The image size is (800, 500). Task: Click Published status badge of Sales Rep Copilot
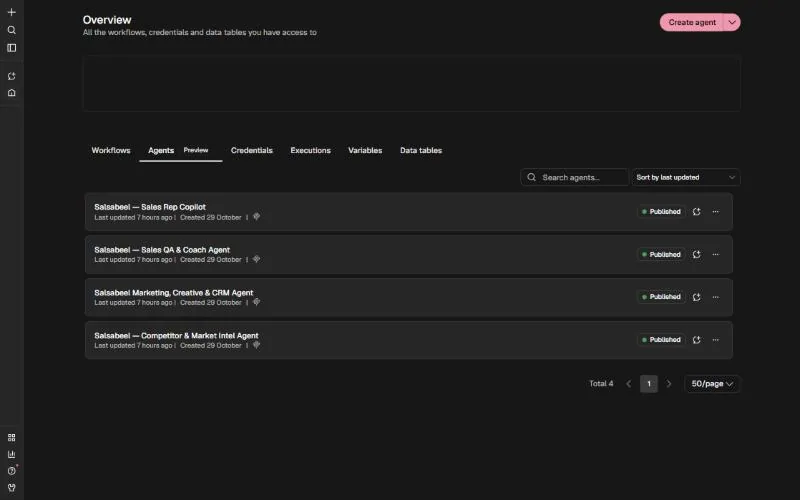(x=661, y=212)
